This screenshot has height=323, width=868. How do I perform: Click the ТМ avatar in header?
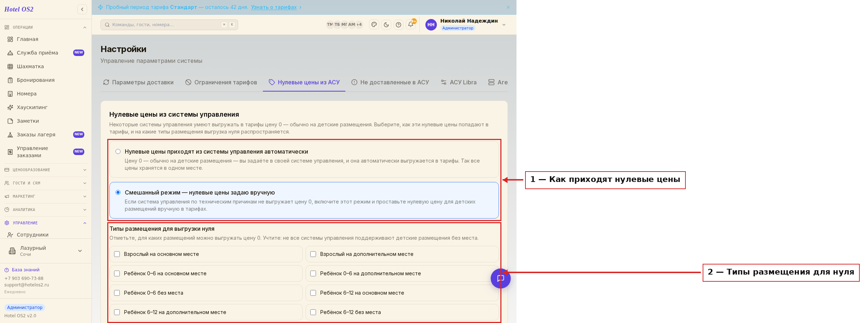[330, 25]
